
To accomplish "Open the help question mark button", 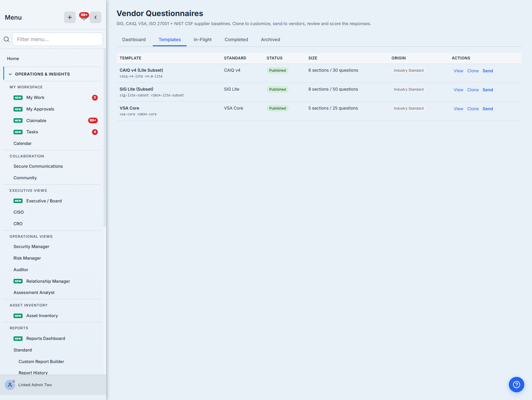I will click(x=517, y=385).
